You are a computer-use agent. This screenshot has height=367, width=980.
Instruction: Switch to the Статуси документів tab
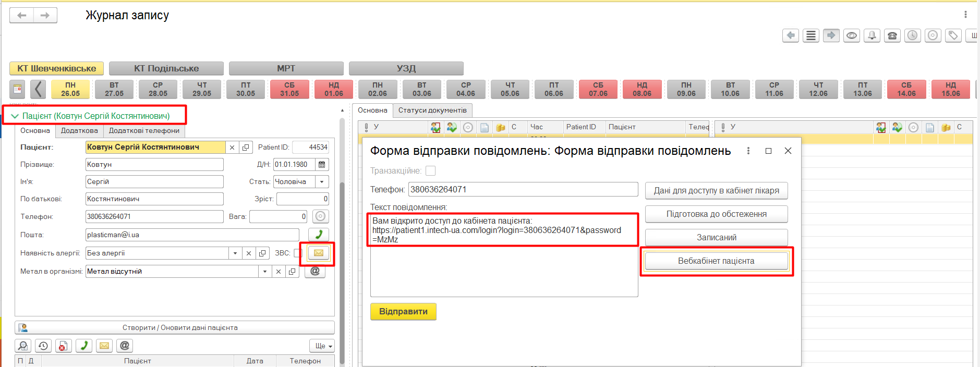432,110
